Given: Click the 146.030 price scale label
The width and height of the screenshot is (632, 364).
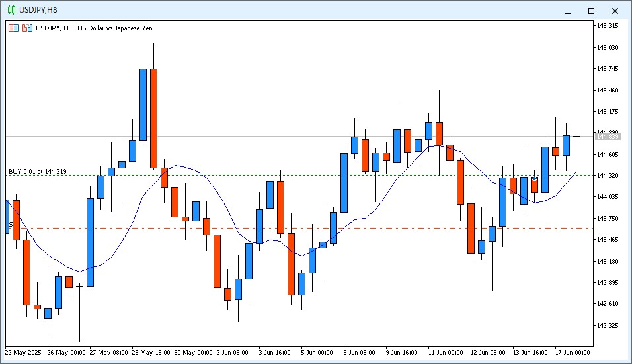Looking at the screenshot, I should coord(608,47).
